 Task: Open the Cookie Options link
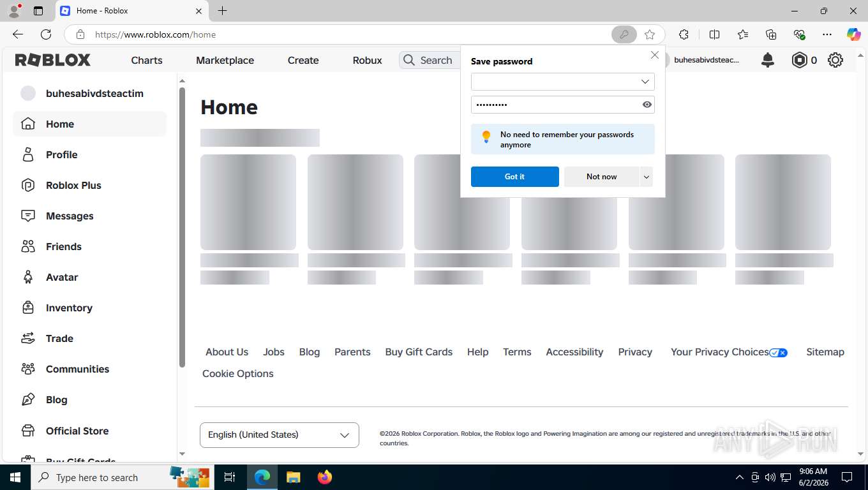click(237, 373)
